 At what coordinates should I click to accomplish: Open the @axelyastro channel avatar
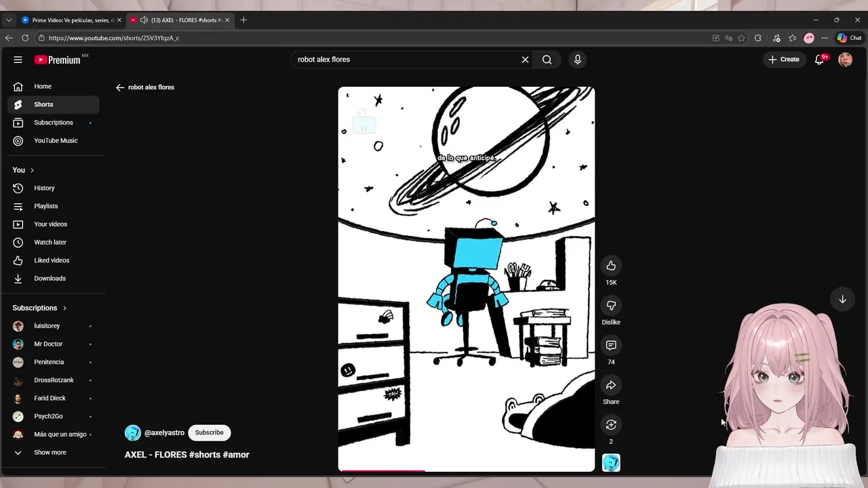pos(133,432)
